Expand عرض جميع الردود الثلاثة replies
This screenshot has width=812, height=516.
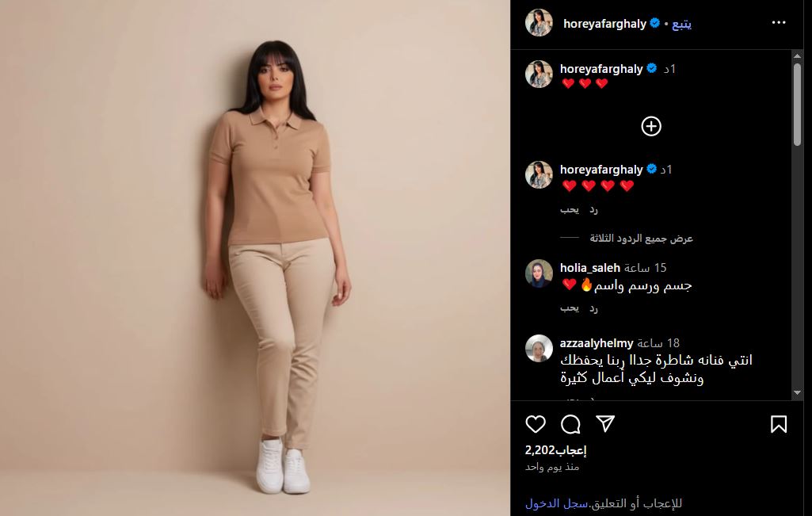pos(641,238)
